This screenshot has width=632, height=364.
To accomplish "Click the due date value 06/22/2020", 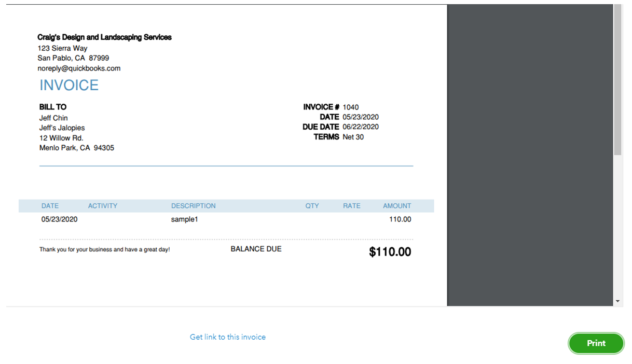I will [361, 127].
